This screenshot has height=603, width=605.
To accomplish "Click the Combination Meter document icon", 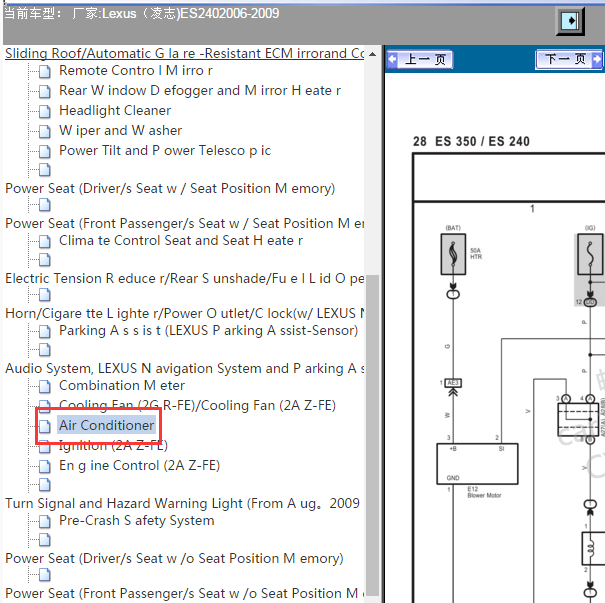I will (x=45, y=386).
